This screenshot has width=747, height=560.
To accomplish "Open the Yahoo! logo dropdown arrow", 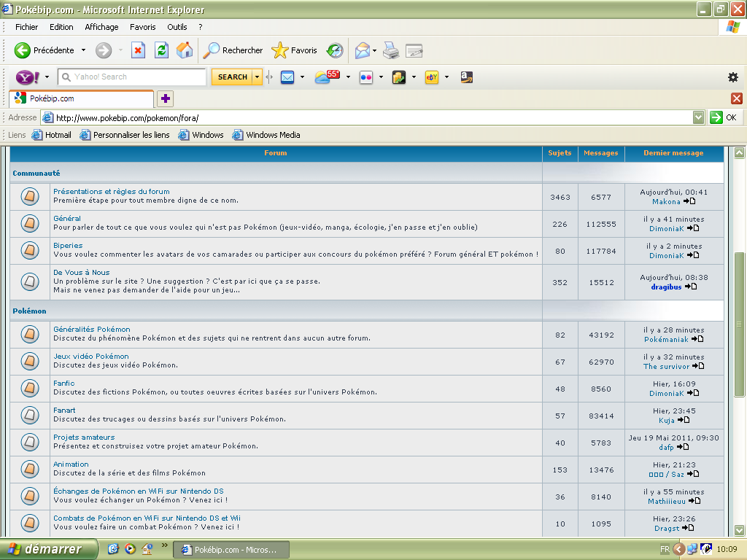I will (47, 77).
